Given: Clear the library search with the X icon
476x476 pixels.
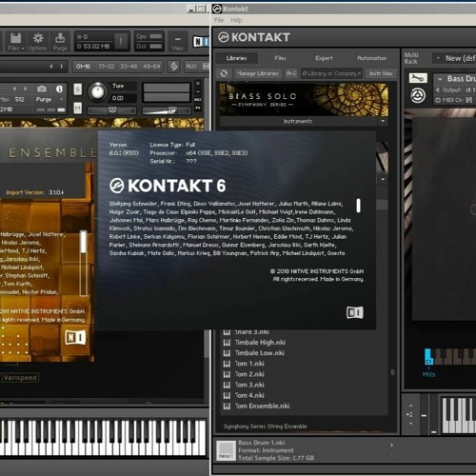Looking at the screenshot, I should coord(359,73).
